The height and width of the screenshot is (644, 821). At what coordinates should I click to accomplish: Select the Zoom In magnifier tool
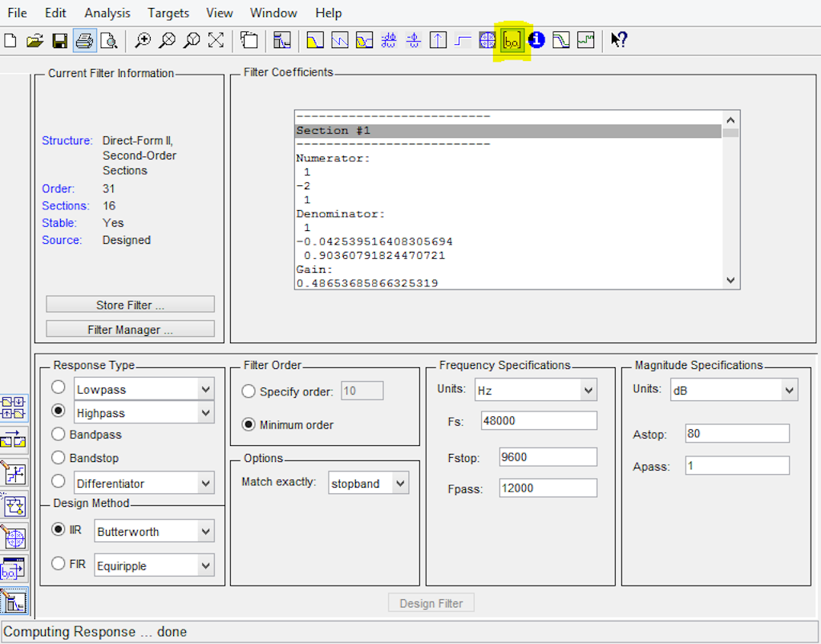[x=143, y=40]
